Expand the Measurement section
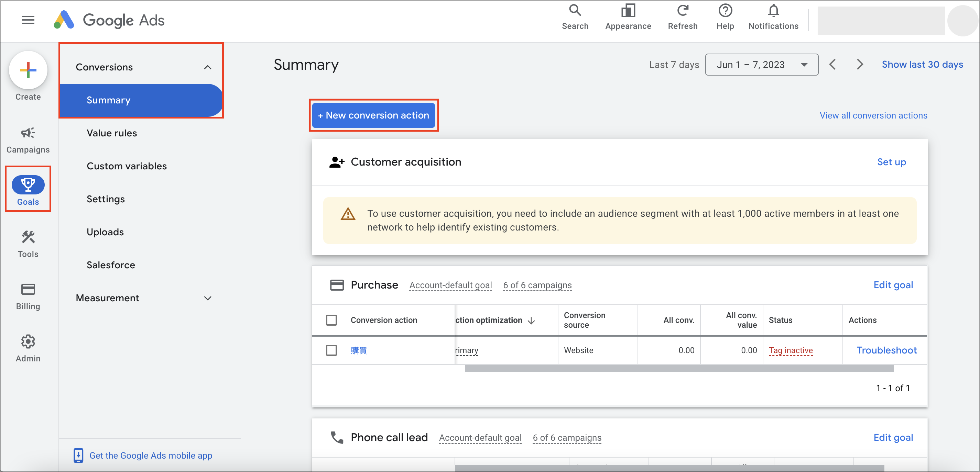 tap(207, 298)
